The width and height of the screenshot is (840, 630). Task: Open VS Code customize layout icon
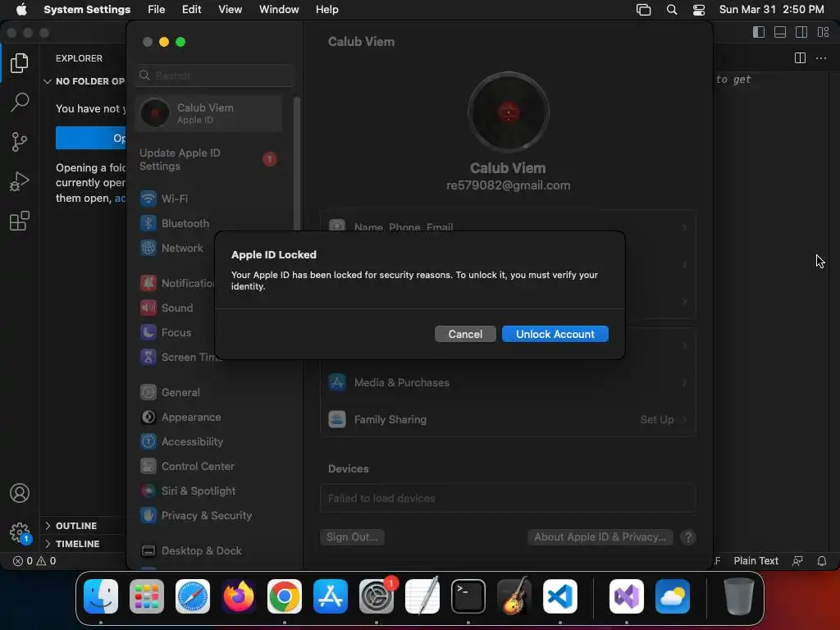[824, 32]
